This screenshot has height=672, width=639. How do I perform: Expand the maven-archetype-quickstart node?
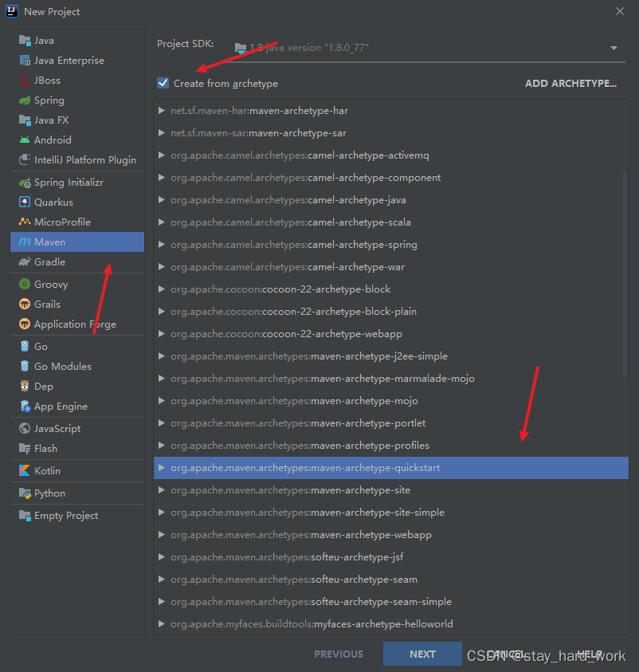click(162, 468)
